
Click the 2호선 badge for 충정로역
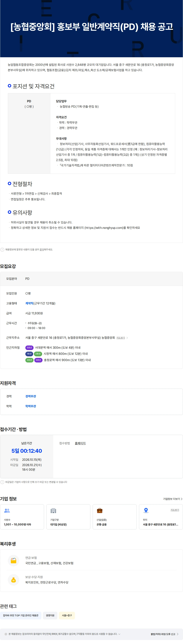30,360
